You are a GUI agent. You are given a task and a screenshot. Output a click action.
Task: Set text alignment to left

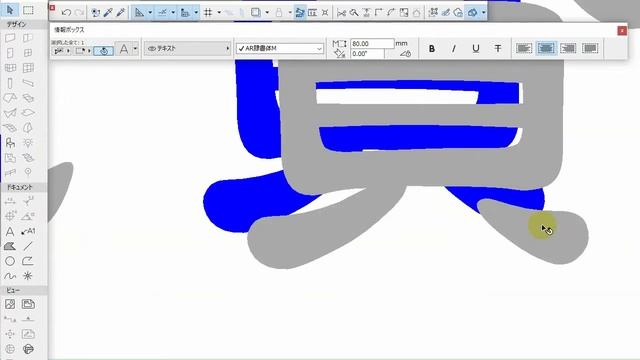(524, 49)
